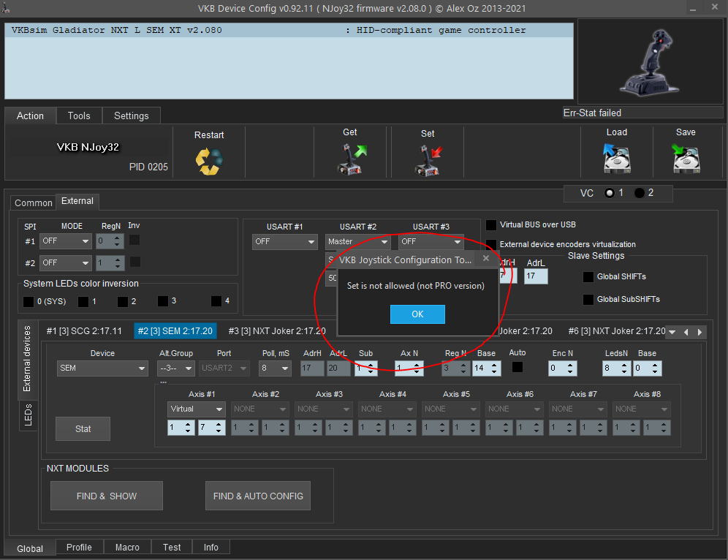Open External devices vertical tab

[x=27, y=359]
